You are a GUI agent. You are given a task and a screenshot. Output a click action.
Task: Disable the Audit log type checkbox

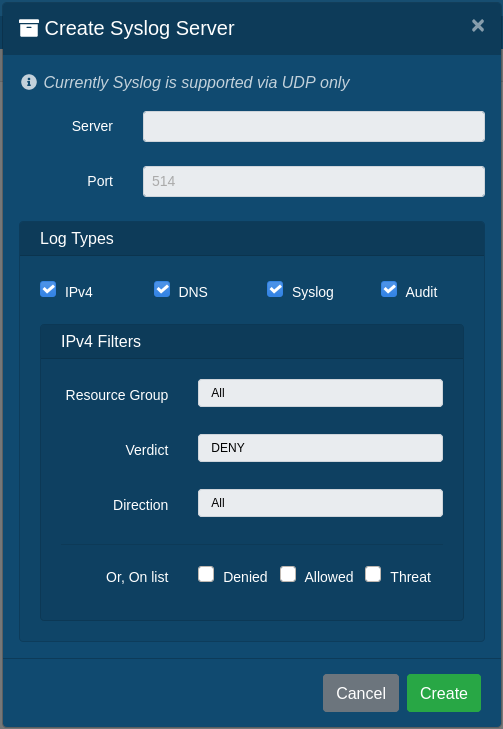[x=389, y=289]
